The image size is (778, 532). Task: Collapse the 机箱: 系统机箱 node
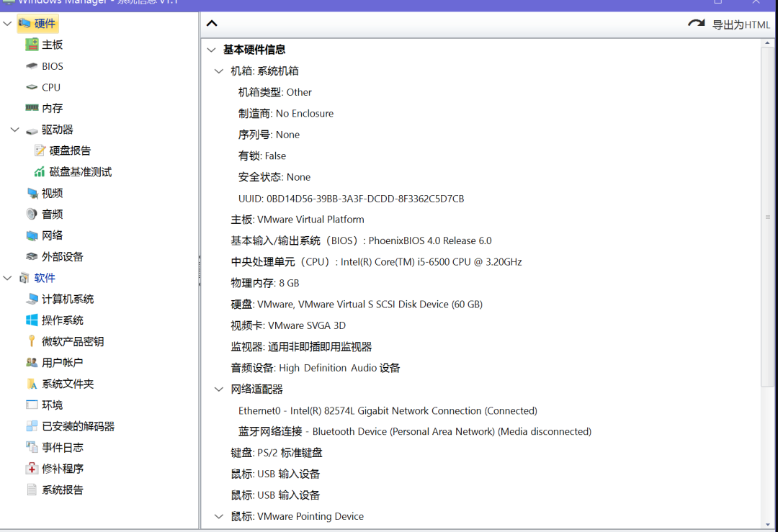pyautogui.click(x=219, y=71)
